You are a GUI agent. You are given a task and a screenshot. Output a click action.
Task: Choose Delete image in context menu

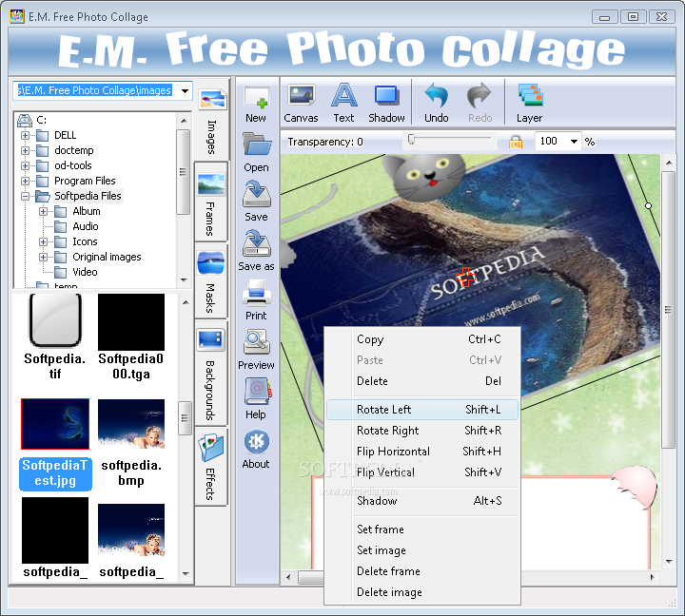tap(422, 592)
